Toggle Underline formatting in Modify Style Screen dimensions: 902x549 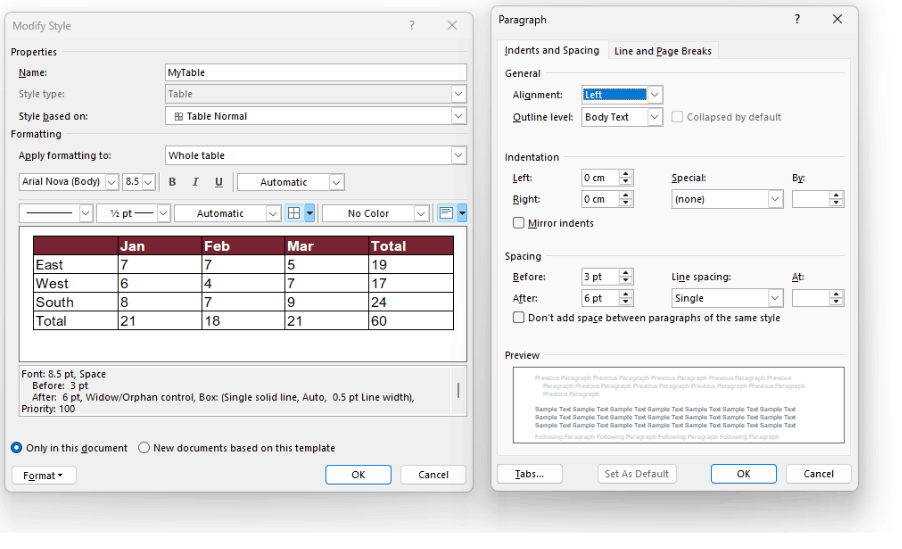click(219, 182)
